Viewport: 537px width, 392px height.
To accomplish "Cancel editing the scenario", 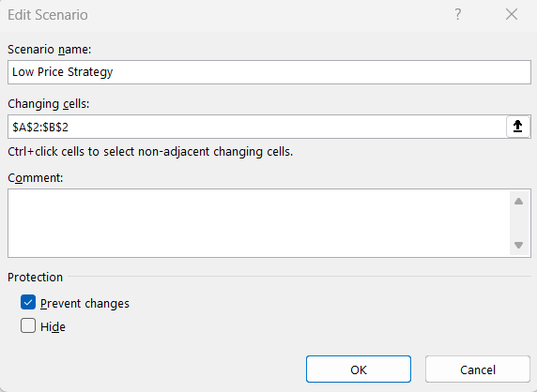I will tap(478, 369).
